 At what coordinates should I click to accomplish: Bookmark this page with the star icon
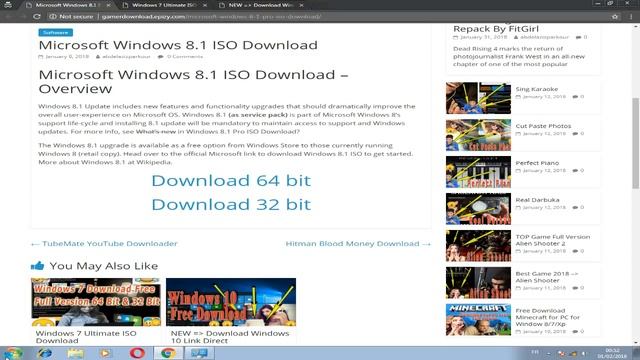[615, 17]
